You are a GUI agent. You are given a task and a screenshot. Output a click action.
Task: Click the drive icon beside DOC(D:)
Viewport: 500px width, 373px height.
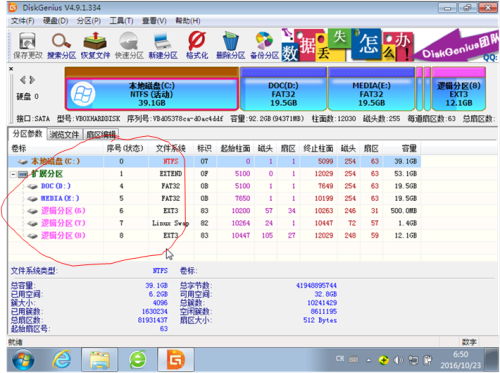click(x=32, y=186)
